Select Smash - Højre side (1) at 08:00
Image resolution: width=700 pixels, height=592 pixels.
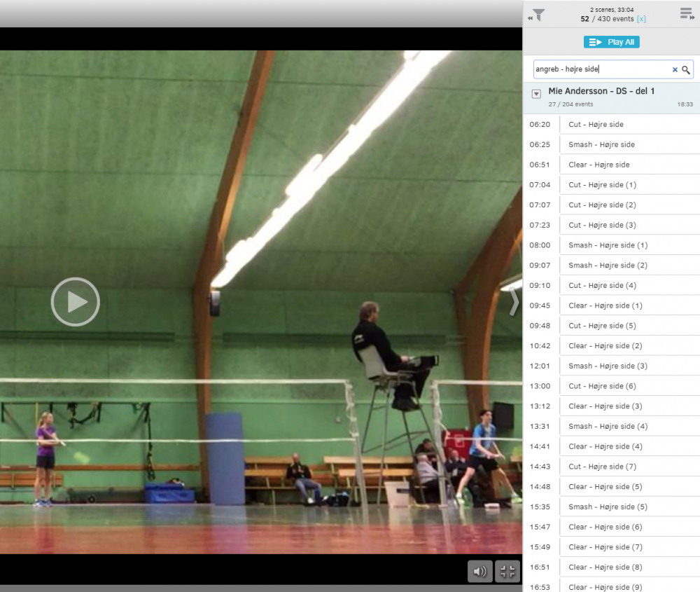click(608, 246)
